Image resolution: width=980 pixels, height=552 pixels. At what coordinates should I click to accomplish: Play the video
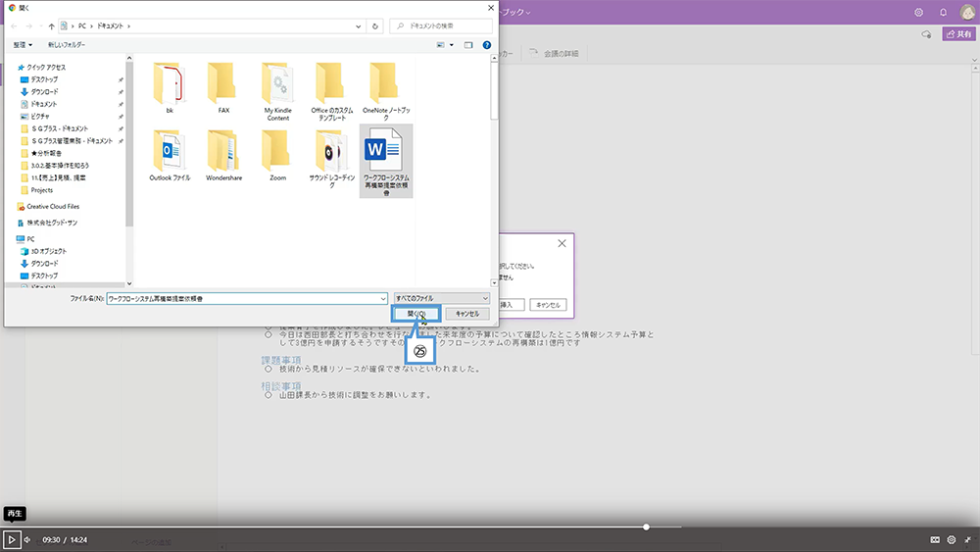[x=11, y=539]
